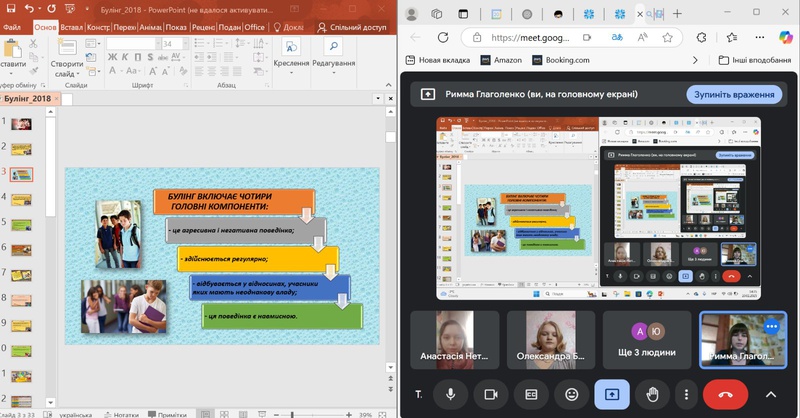Click the PowerPoint zoom slider
Viewport: 800px width, 418px height.
[293, 414]
